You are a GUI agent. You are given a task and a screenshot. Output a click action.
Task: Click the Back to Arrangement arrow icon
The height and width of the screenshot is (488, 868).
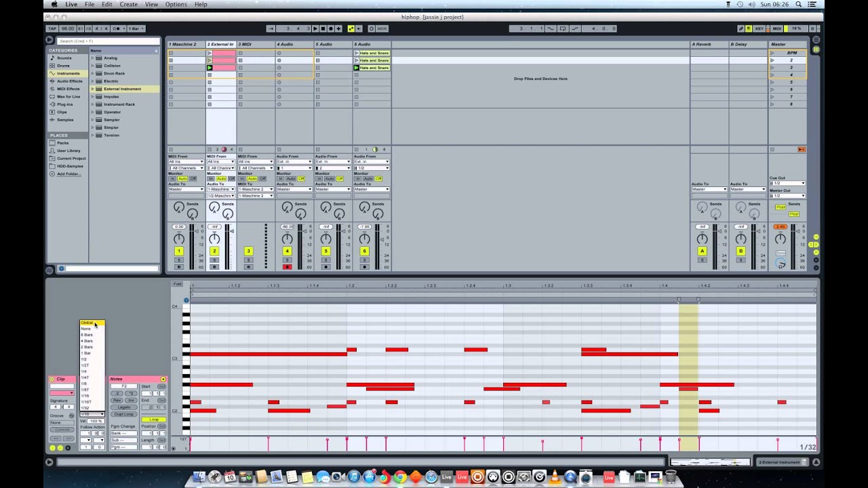802,149
